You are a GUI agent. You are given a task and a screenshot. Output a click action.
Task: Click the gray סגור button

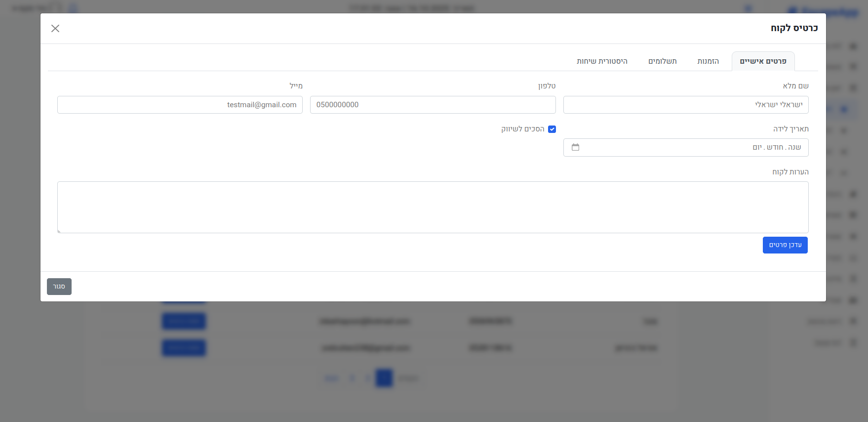(59, 287)
